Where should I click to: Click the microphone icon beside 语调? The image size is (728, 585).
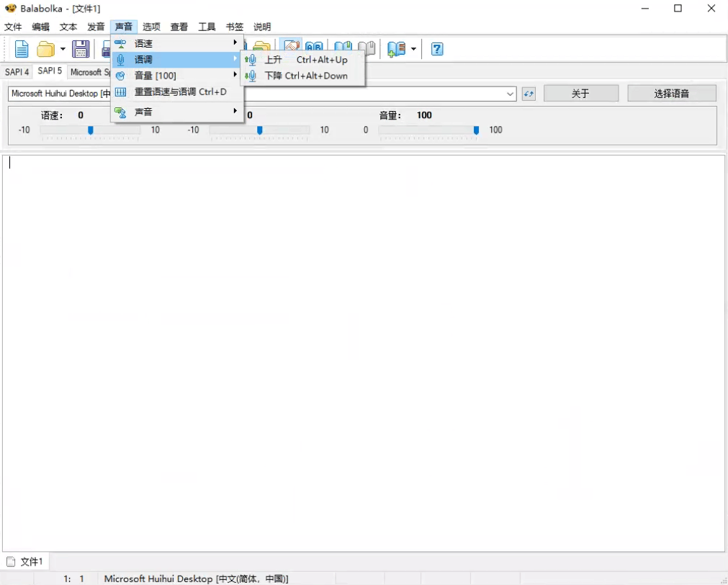(x=120, y=60)
